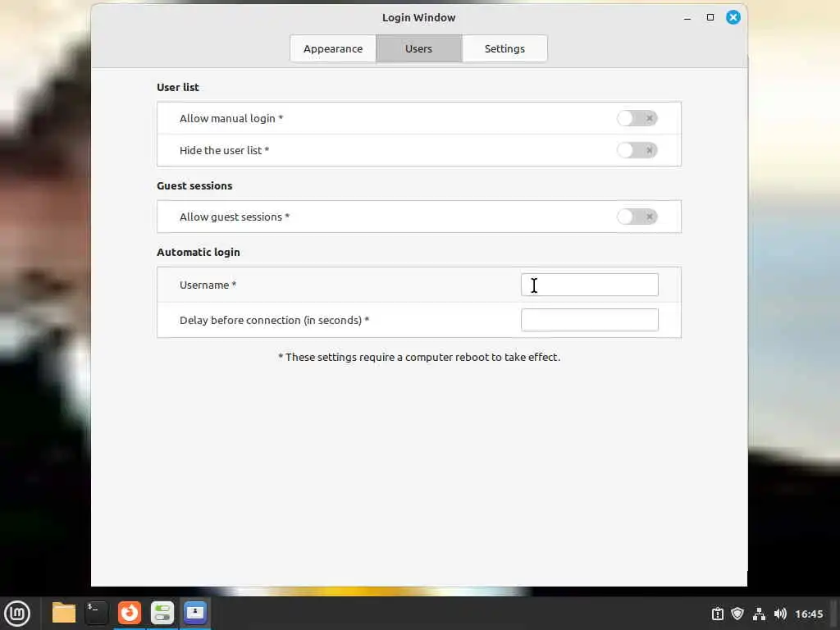Open the Settings tab
Viewport: 840px width, 630px height.
pos(504,48)
